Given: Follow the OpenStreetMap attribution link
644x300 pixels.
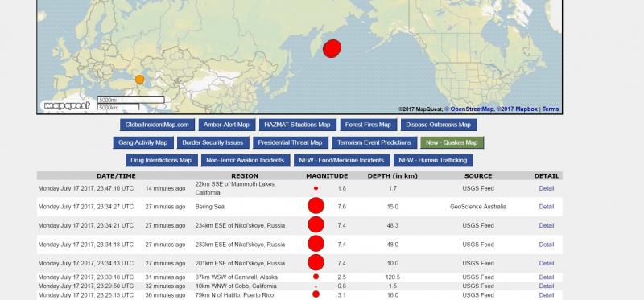Looking at the screenshot, I should [470, 109].
